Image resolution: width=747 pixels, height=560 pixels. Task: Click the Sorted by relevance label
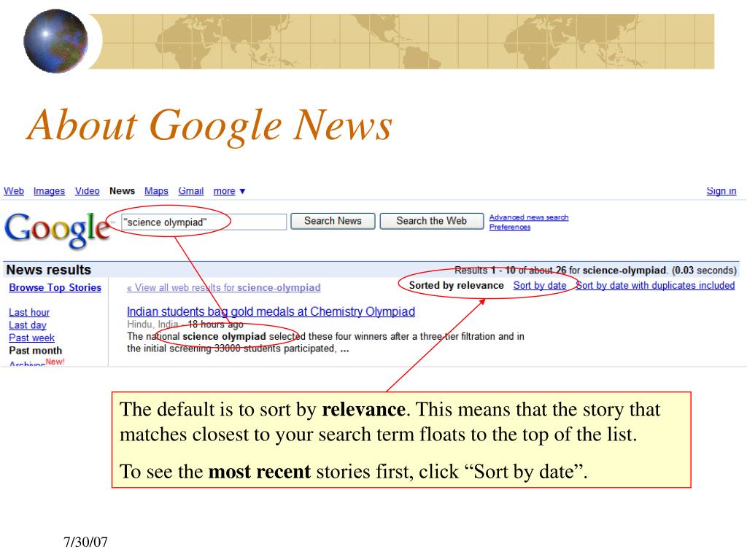pos(457,285)
